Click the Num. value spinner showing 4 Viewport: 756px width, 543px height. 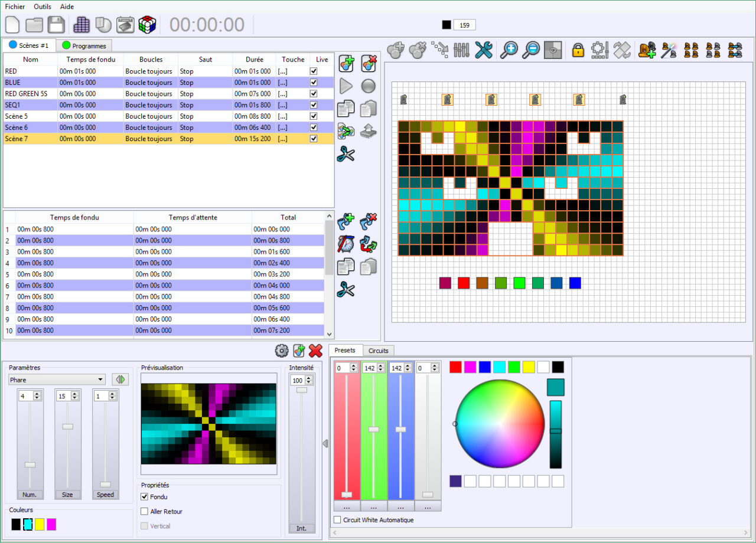[x=30, y=396]
